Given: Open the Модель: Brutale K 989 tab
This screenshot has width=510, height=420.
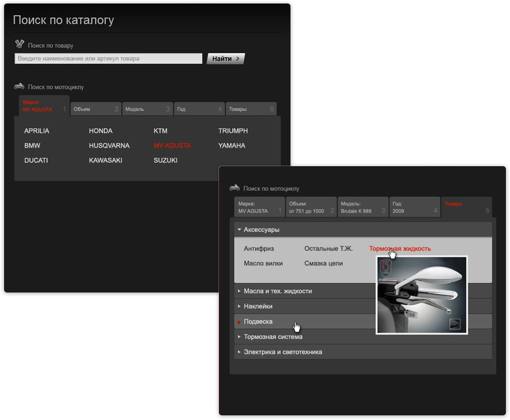Looking at the screenshot, I should click(363, 207).
